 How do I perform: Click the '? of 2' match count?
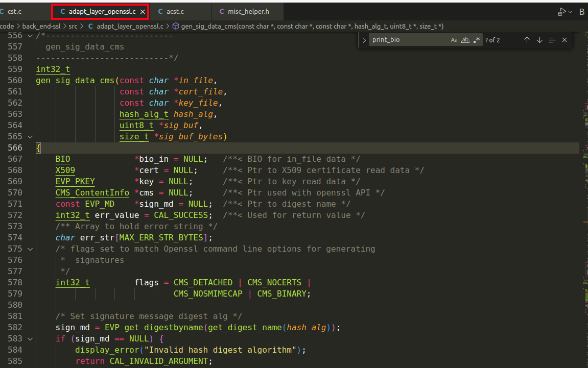tap(492, 40)
